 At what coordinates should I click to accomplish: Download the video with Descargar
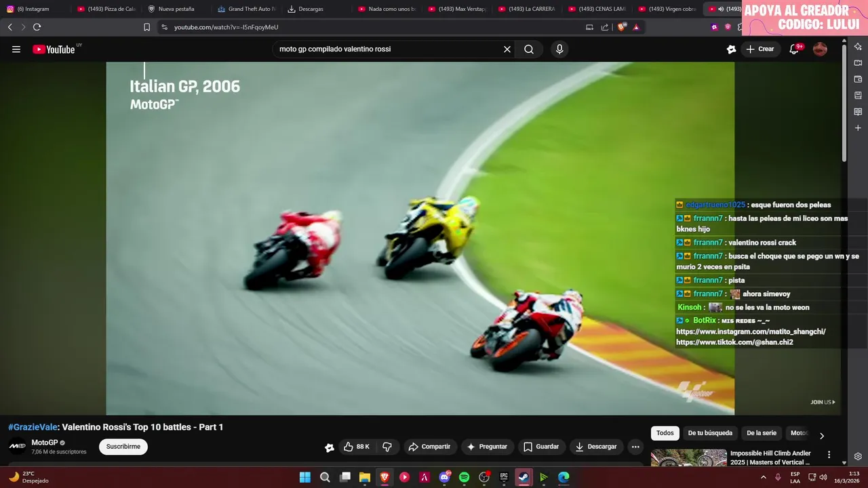point(596,447)
